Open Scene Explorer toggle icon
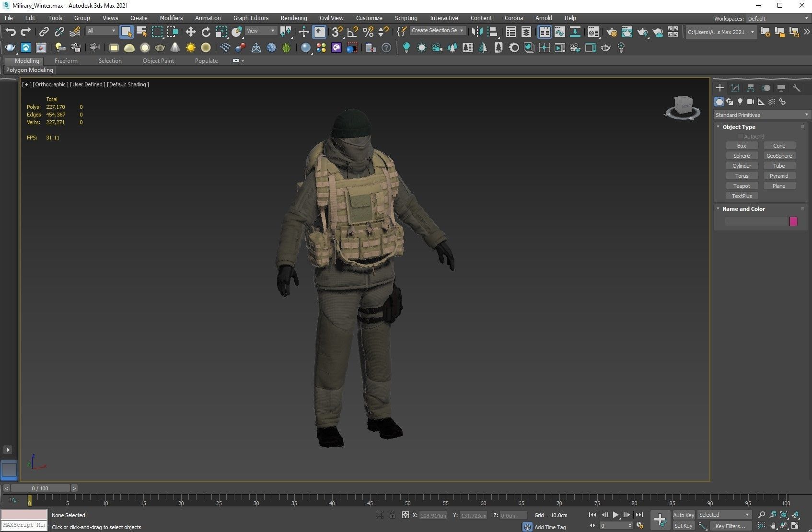Image resolution: width=812 pixels, height=532 pixels. [x=511, y=32]
